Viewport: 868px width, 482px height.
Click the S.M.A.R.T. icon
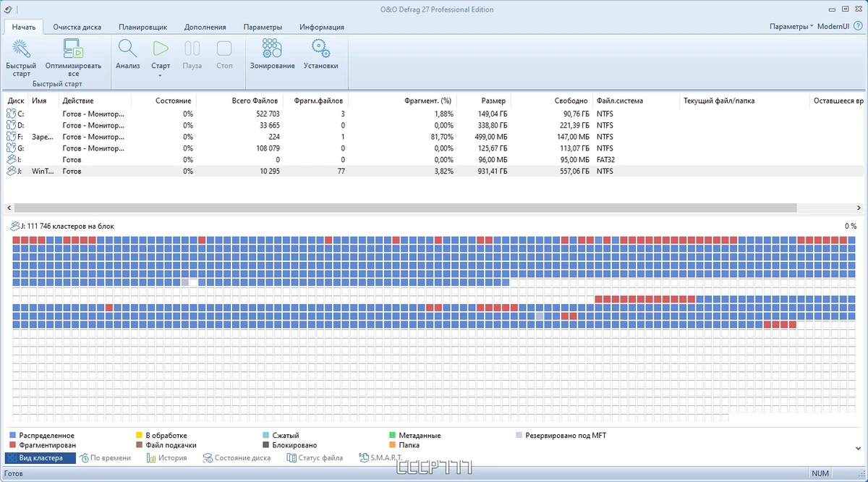363,457
